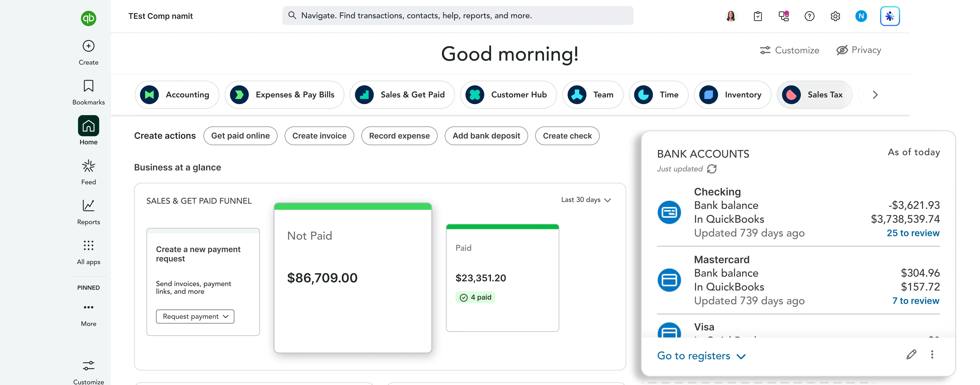The width and height of the screenshot is (980, 385).
Task: Toggle Privacy mode eye icon
Action: [x=842, y=50]
